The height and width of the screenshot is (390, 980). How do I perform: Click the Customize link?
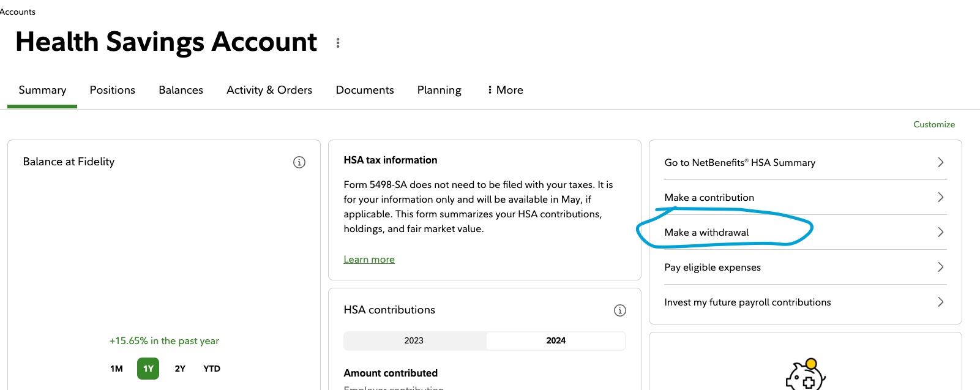tap(934, 124)
